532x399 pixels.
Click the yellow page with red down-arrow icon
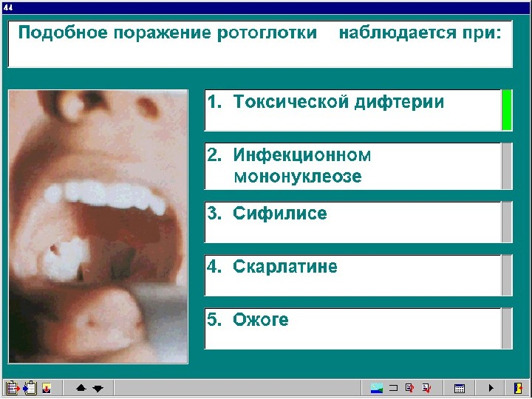[47, 388]
